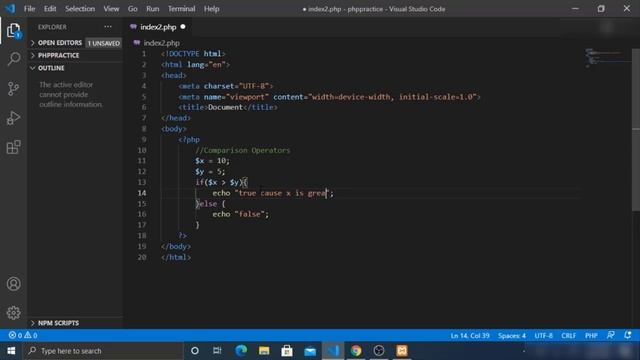The height and width of the screenshot is (360, 640).
Task: Open the File menu
Action: tap(29, 9)
